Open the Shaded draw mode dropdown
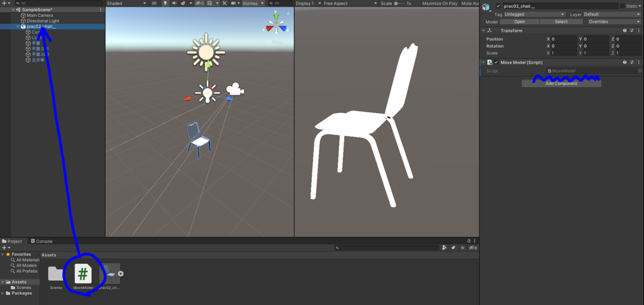 [x=126, y=3]
